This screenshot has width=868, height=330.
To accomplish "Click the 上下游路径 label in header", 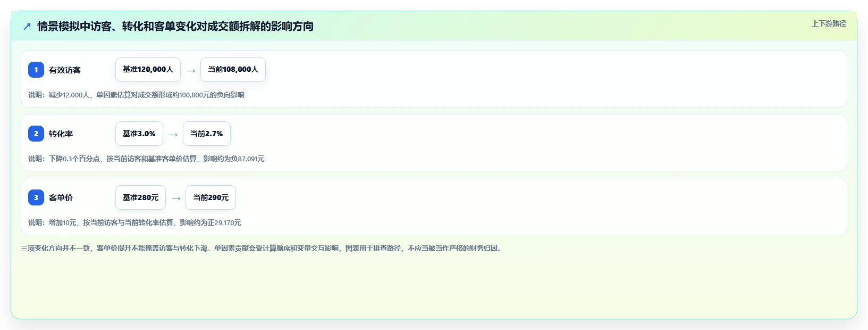I will 829,23.
